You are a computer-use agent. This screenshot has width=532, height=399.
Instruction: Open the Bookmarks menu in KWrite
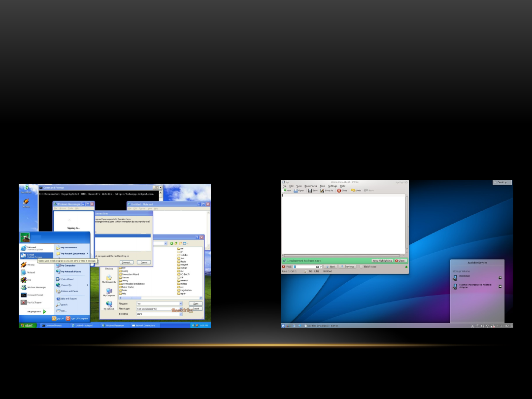point(311,186)
